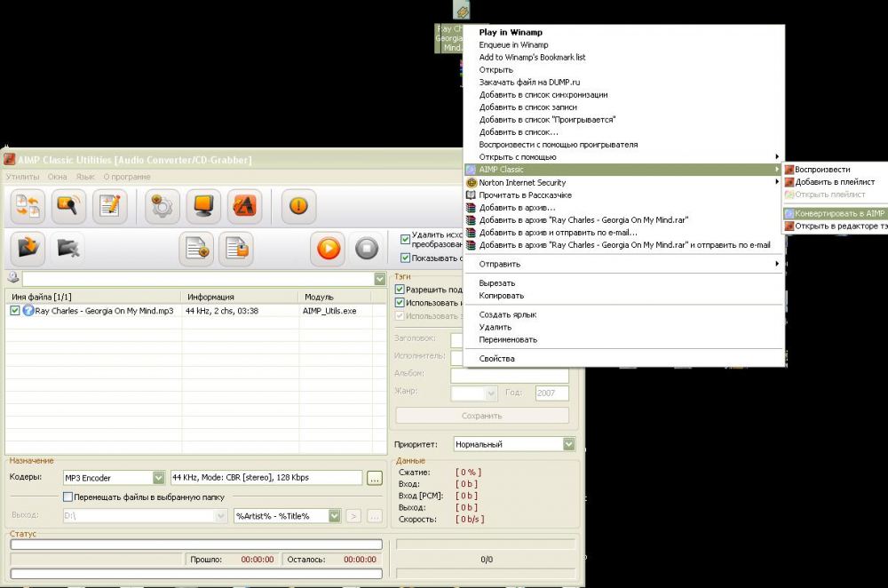
Task: Click the archive icon beside Добавить в архив и отправить по e-mail…
Action: [472, 232]
